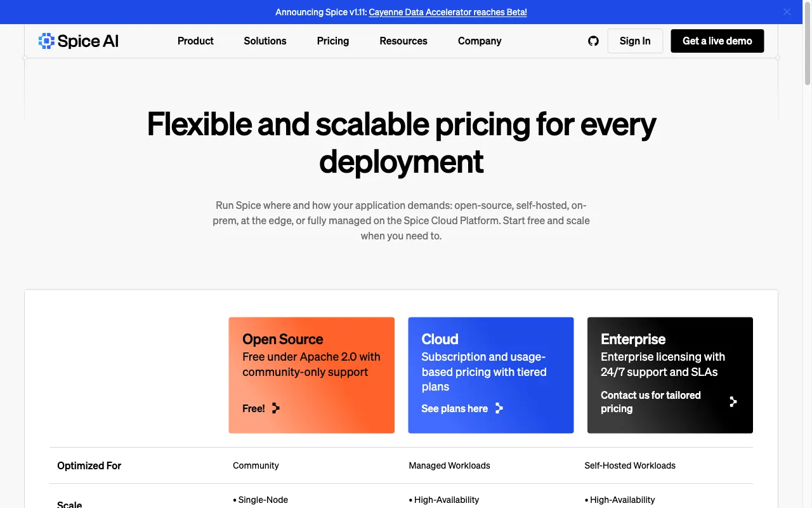Click arrow icon beside See plans here
The width and height of the screenshot is (812, 508).
[x=499, y=408]
